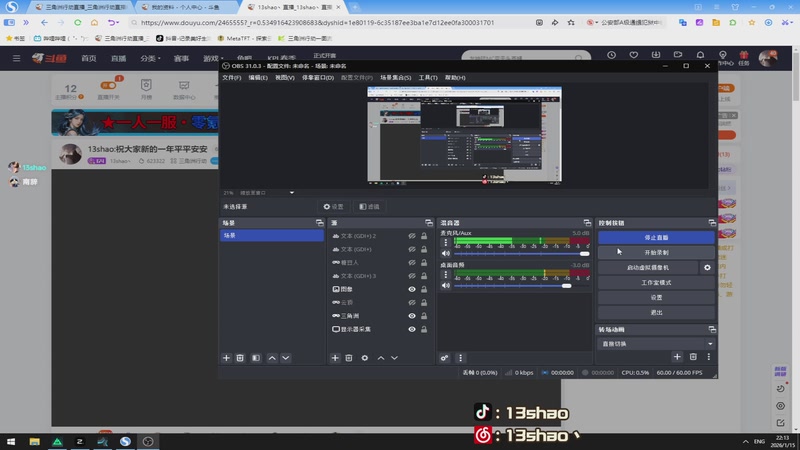
Task: Open OBS 文件(F) menu
Action: click(232, 78)
